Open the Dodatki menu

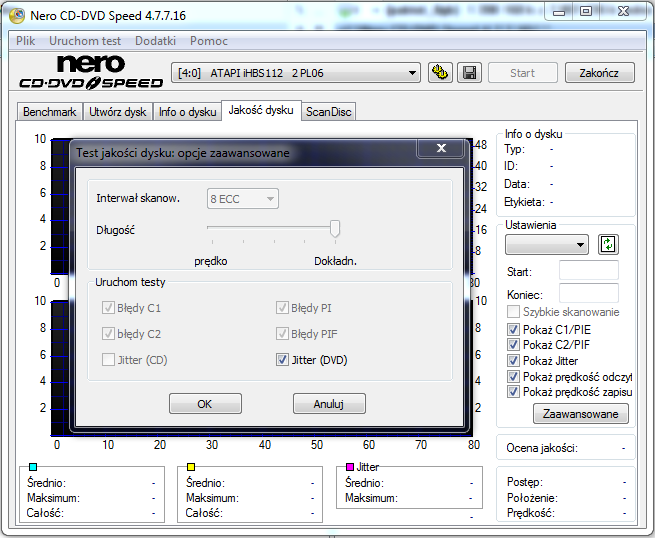click(x=155, y=41)
